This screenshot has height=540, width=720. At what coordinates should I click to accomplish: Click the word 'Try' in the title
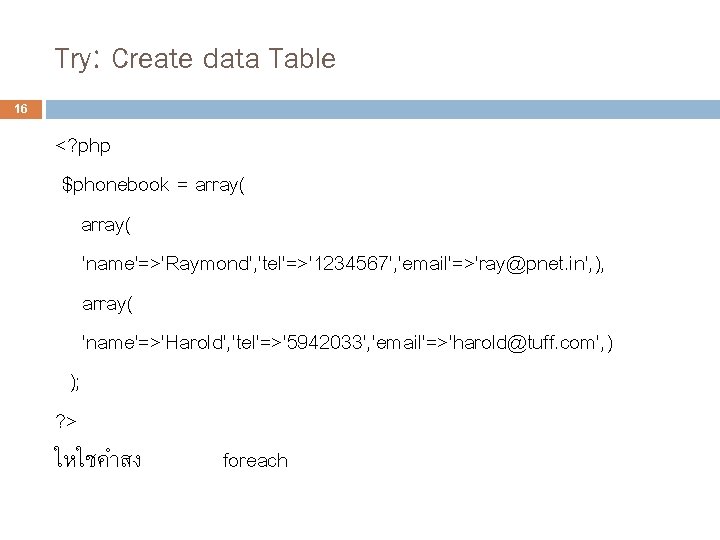(73, 59)
